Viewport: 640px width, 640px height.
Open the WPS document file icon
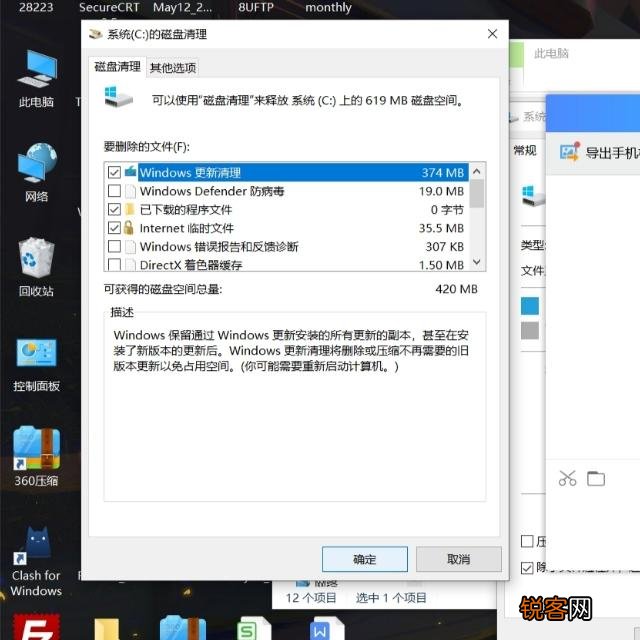click(327, 629)
